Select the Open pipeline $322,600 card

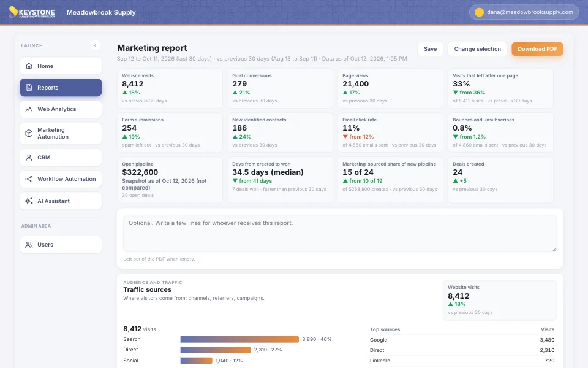170,180
